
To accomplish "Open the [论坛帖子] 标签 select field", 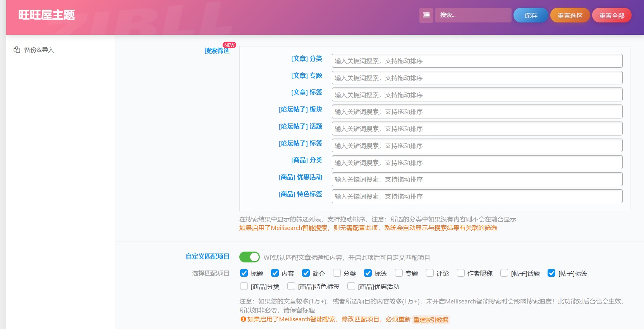I will 477,146.
